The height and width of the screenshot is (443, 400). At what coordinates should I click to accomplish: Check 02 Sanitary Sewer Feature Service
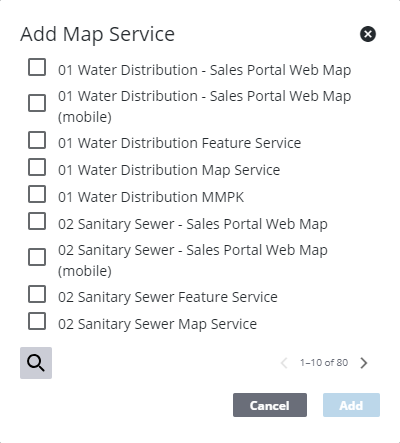coord(37,294)
